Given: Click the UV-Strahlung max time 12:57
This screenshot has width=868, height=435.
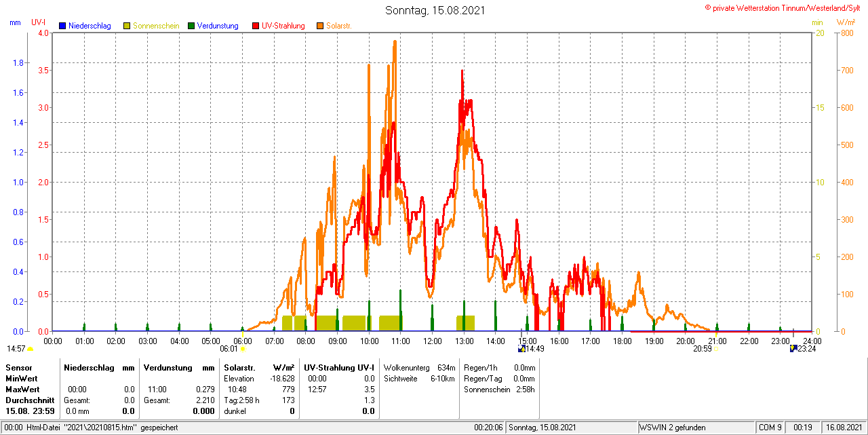Looking at the screenshot, I should [x=317, y=390].
